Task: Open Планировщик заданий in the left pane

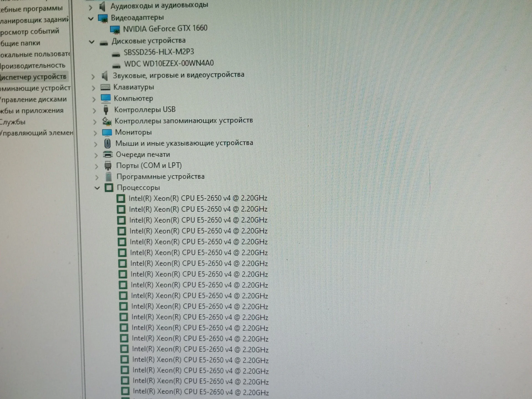Action: click(x=34, y=20)
